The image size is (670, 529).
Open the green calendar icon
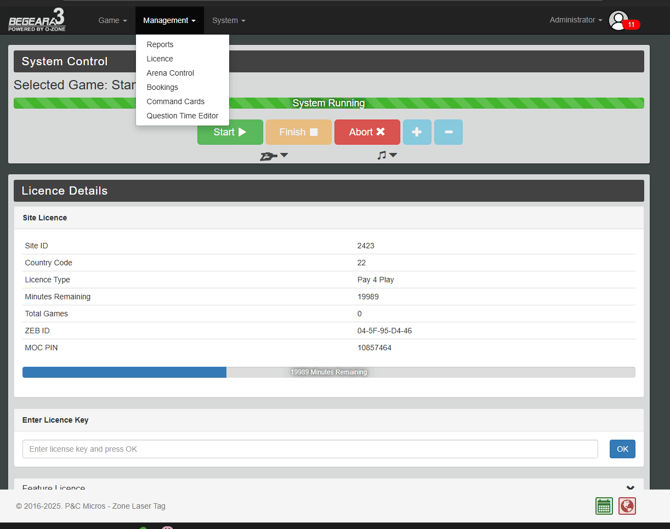tap(604, 506)
